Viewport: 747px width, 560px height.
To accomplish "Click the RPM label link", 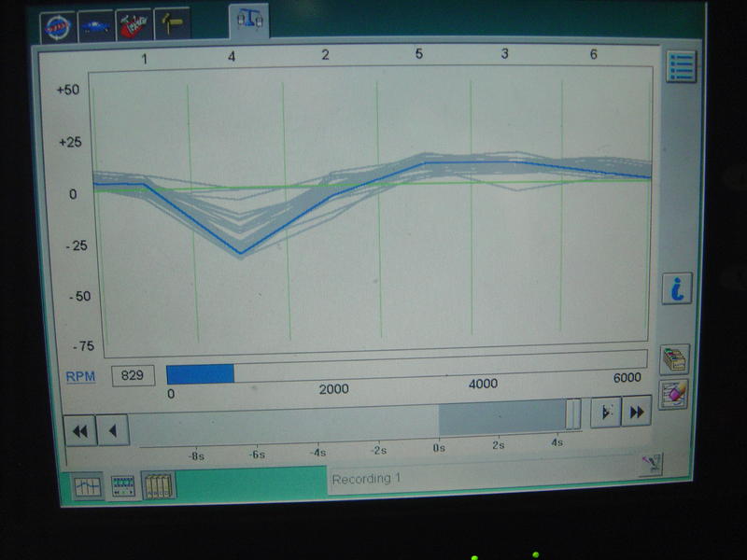I will (x=80, y=377).
